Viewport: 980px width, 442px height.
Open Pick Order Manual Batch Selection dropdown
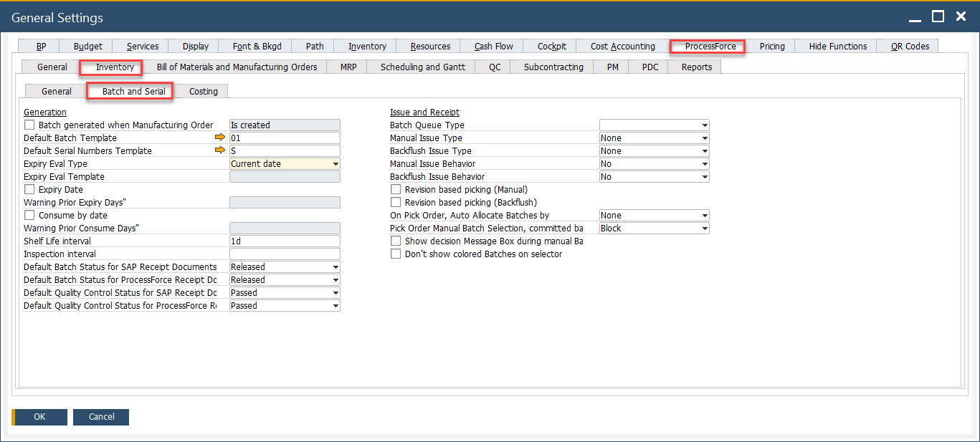coord(704,229)
